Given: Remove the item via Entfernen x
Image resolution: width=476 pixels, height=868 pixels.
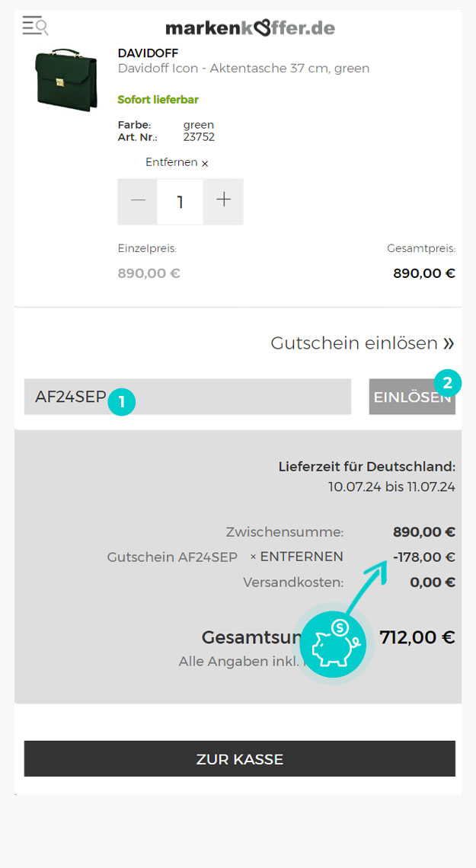Looking at the screenshot, I should click(177, 163).
